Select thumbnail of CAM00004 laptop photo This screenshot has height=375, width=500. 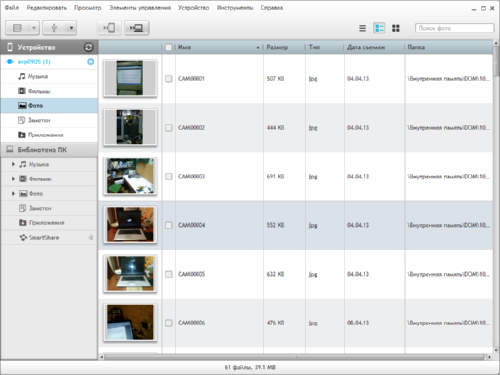click(130, 225)
